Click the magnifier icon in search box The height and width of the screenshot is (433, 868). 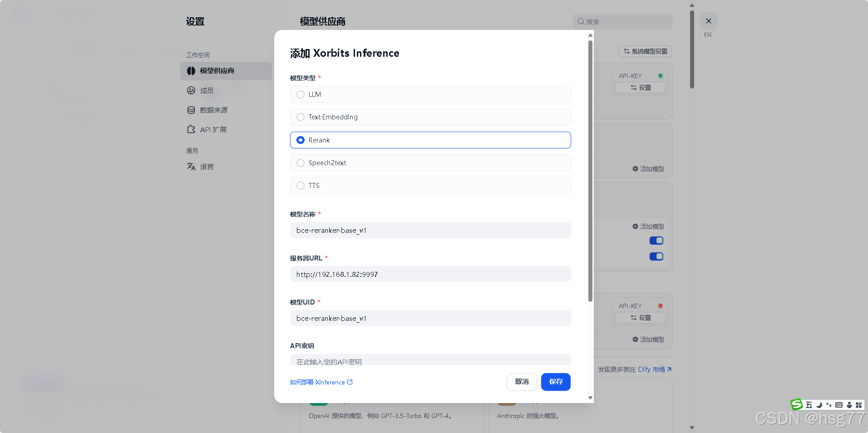click(x=581, y=21)
